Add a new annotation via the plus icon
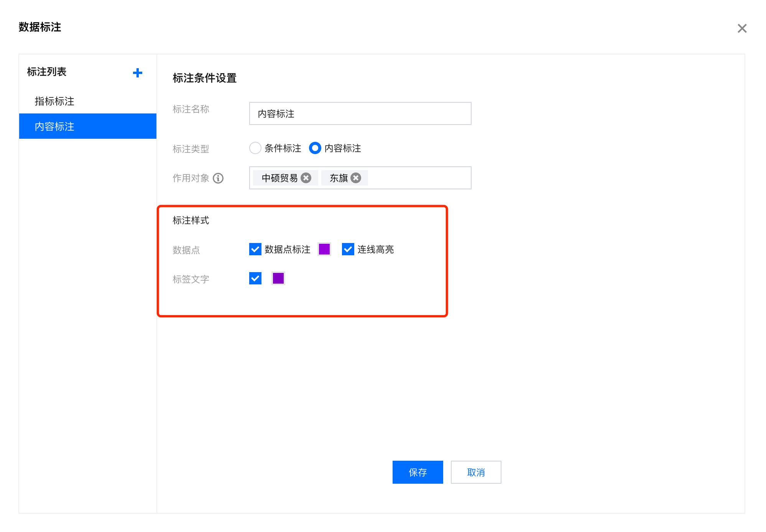The image size is (766, 532). [x=138, y=73]
